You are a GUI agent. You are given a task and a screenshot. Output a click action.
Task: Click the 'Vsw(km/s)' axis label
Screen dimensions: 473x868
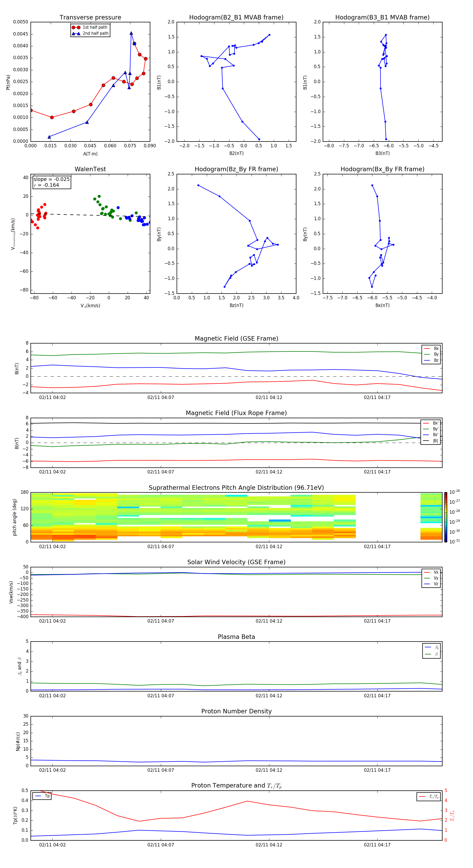coord(11,592)
